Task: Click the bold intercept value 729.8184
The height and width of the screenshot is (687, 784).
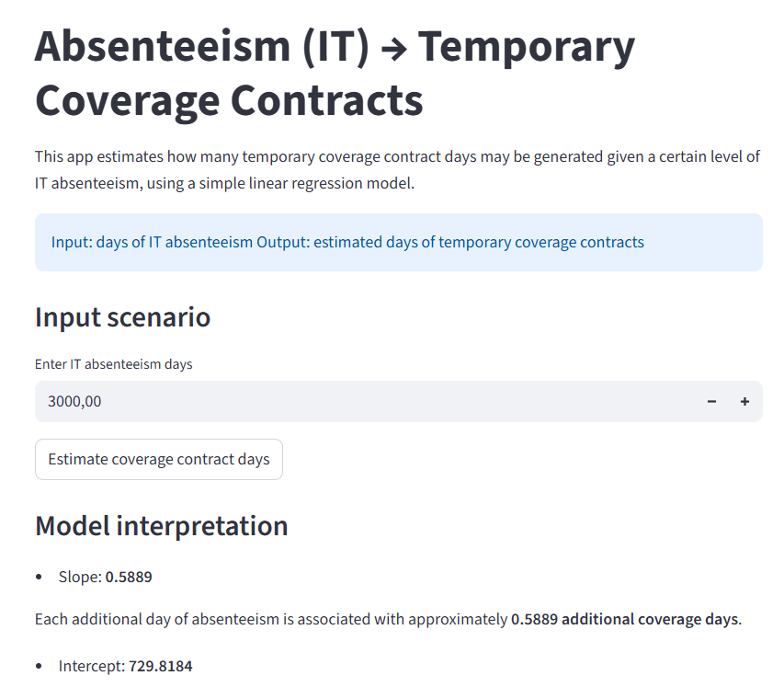Action: [x=161, y=666]
